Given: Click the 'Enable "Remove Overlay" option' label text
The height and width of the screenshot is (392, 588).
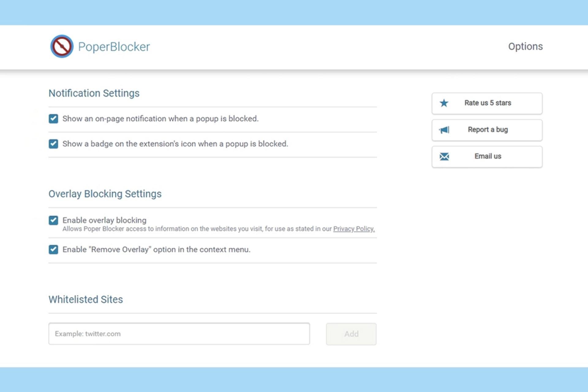Looking at the screenshot, I should (x=156, y=250).
